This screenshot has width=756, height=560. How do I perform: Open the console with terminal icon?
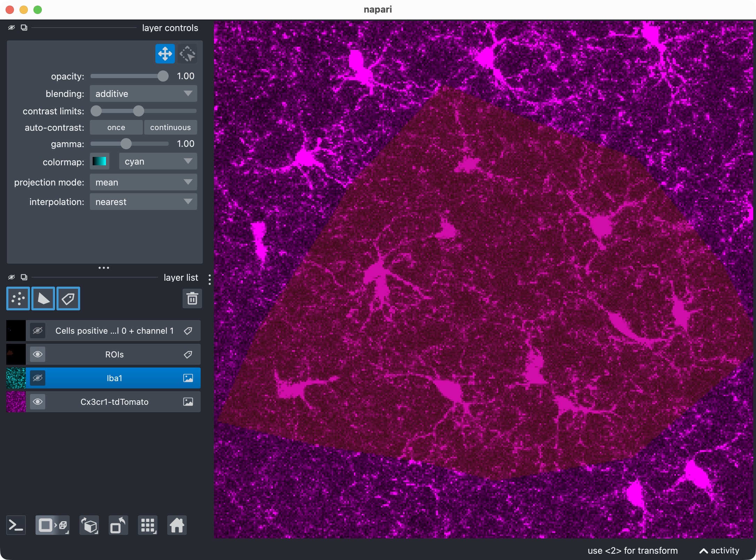coord(16,525)
